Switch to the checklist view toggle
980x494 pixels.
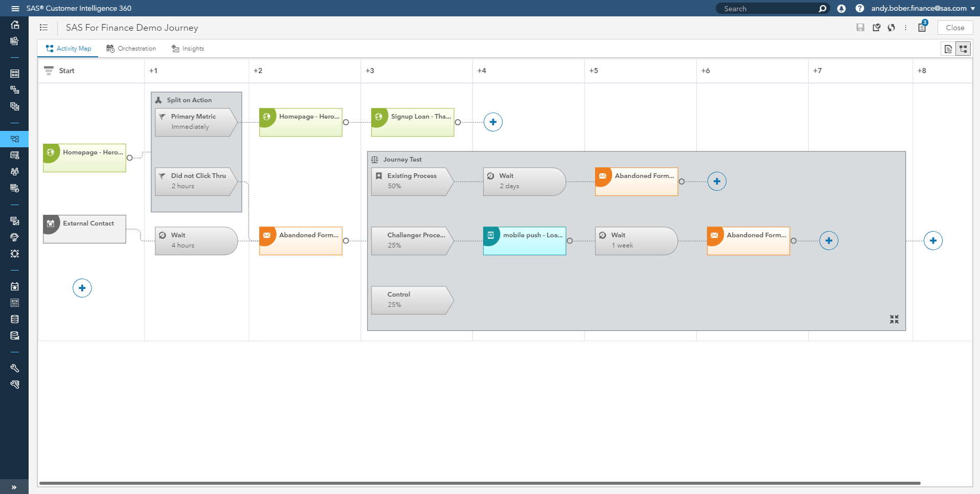(x=948, y=49)
